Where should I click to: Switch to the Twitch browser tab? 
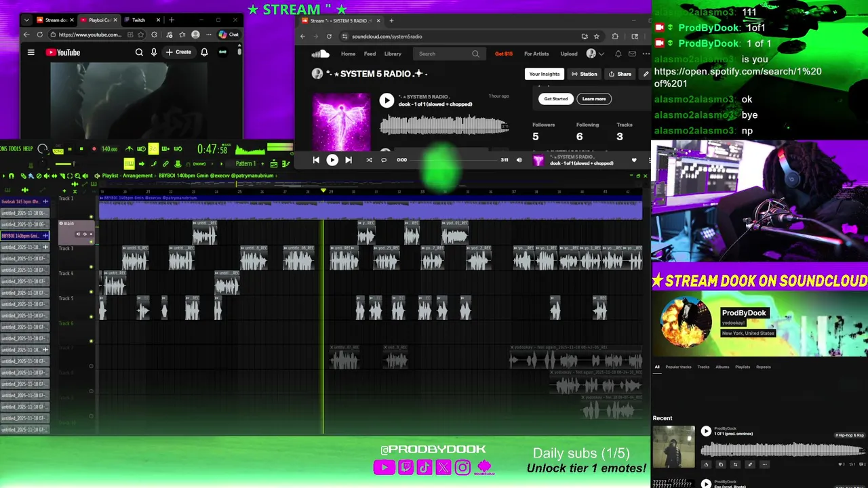point(143,20)
